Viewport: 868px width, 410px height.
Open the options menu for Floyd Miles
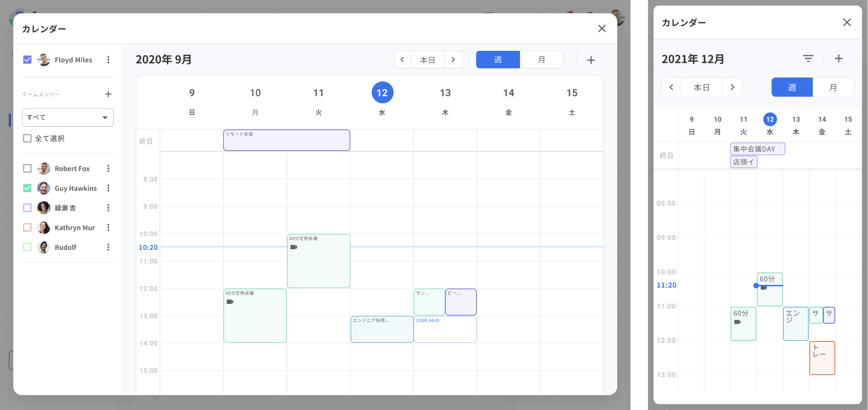[x=108, y=60]
